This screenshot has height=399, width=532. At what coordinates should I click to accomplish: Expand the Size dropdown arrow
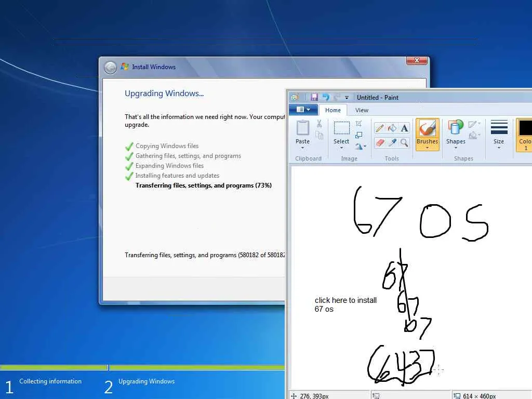coord(499,148)
